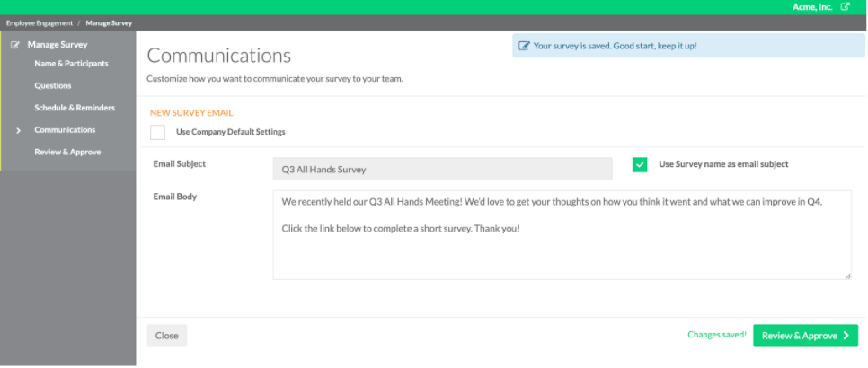The image size is (868, 368).
Task: Uncheck Use Survey name as email subject
Action: click(x=640, y=164)
